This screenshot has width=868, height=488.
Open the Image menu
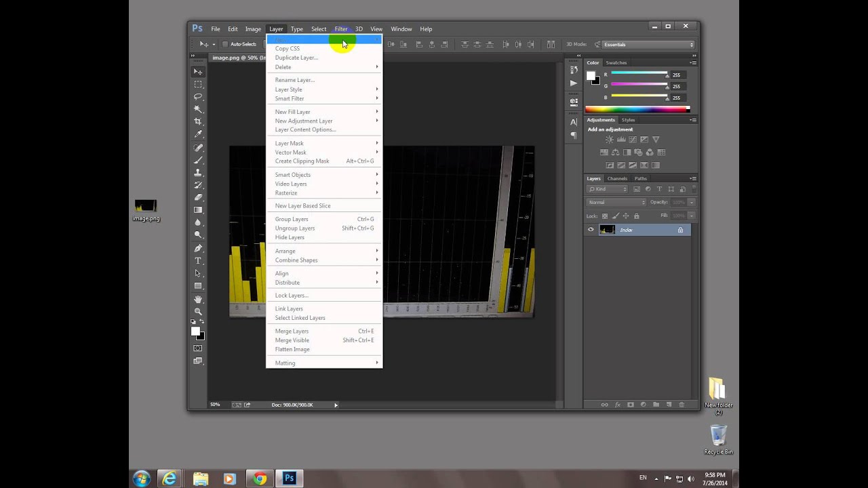click(253, 29)
